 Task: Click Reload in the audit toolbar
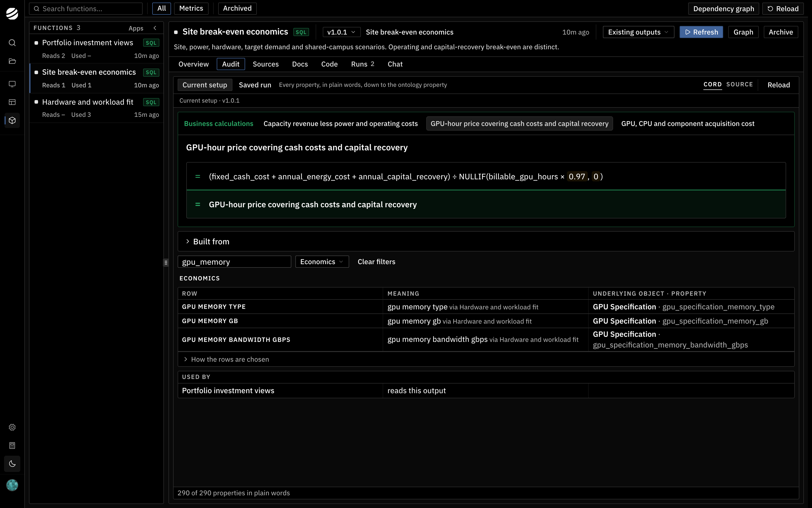(x=779, y=85)
